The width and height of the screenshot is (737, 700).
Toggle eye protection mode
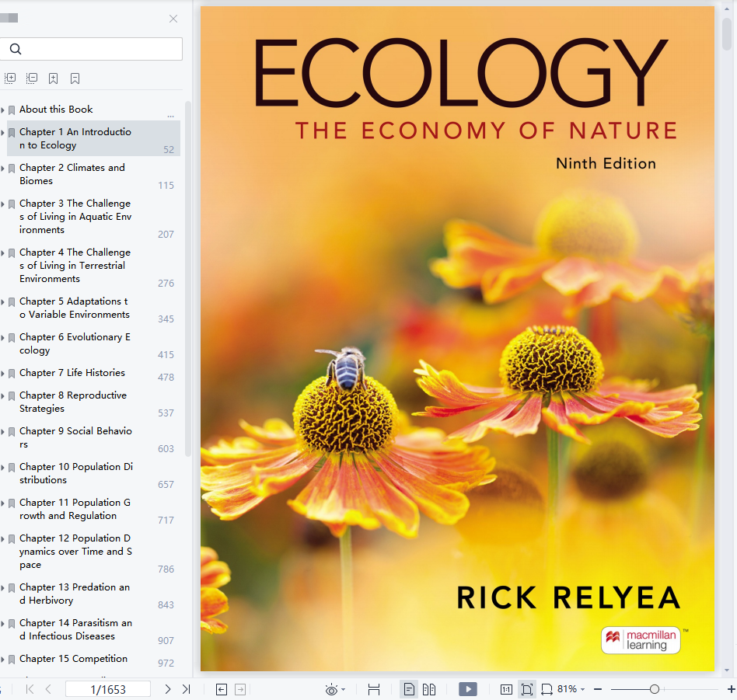coord(331,689)
